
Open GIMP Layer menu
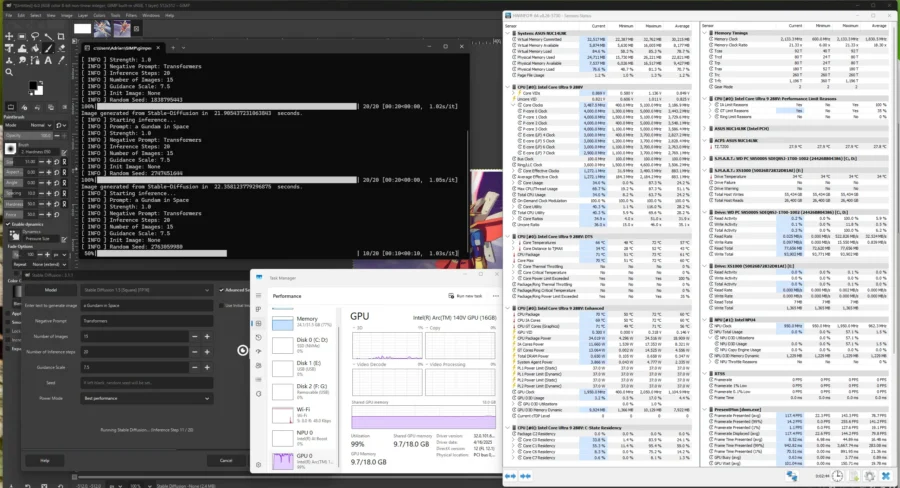(83, 16)
